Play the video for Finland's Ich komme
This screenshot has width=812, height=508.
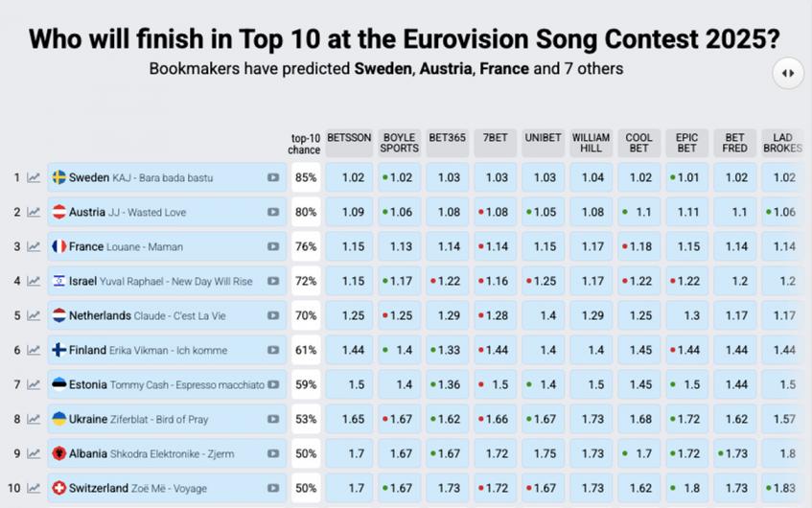click(273, 350)
